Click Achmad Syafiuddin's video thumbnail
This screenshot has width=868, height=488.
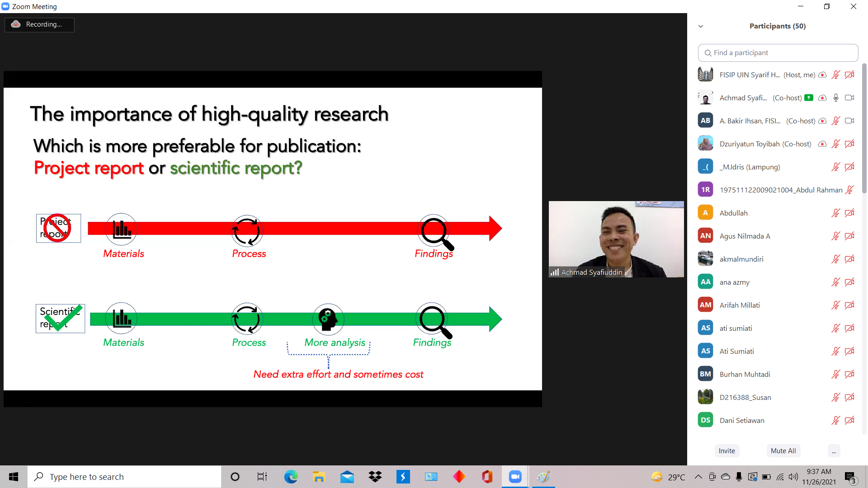point(616,239)
